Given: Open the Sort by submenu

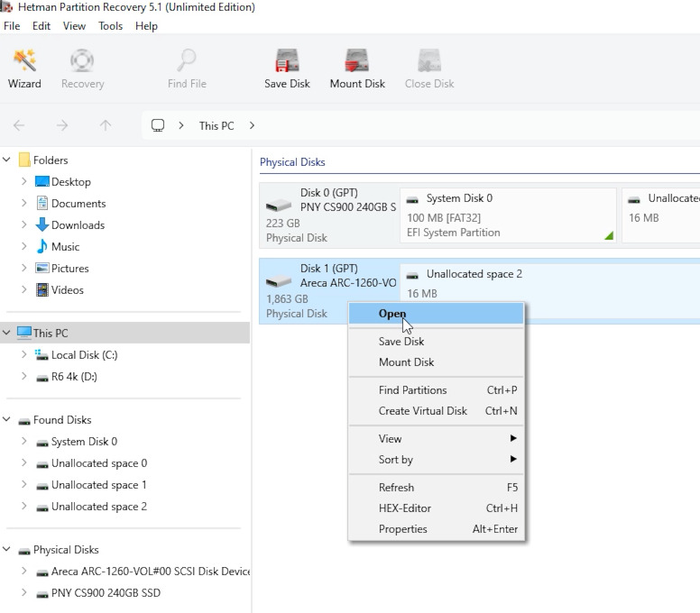Looking at the screenshot, I should point(436,459).
